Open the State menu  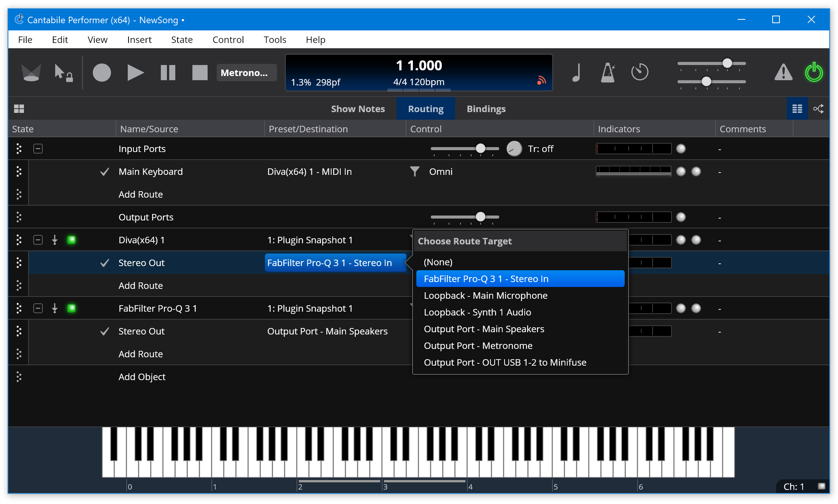click(182, 40)
